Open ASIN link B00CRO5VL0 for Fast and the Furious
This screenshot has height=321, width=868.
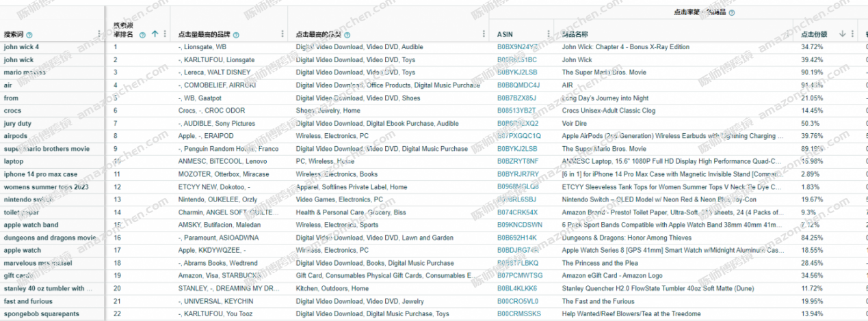coord(518,301)
